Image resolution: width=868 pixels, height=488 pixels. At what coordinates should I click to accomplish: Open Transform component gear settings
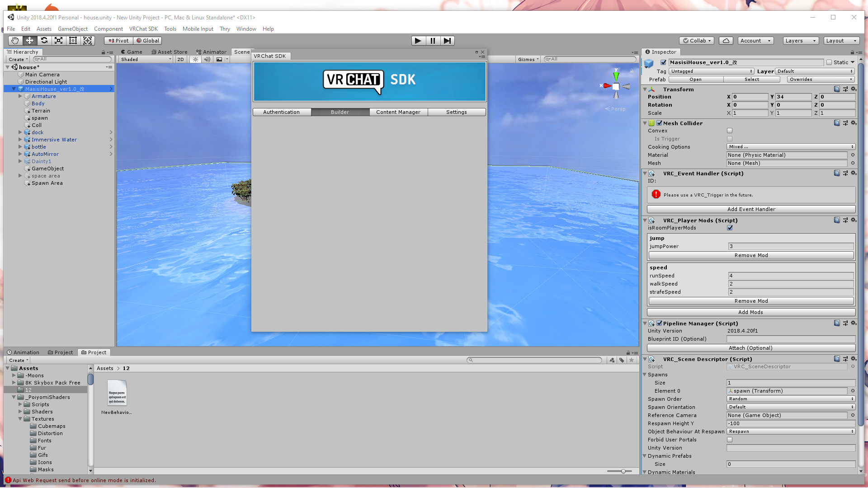(854, 89)
